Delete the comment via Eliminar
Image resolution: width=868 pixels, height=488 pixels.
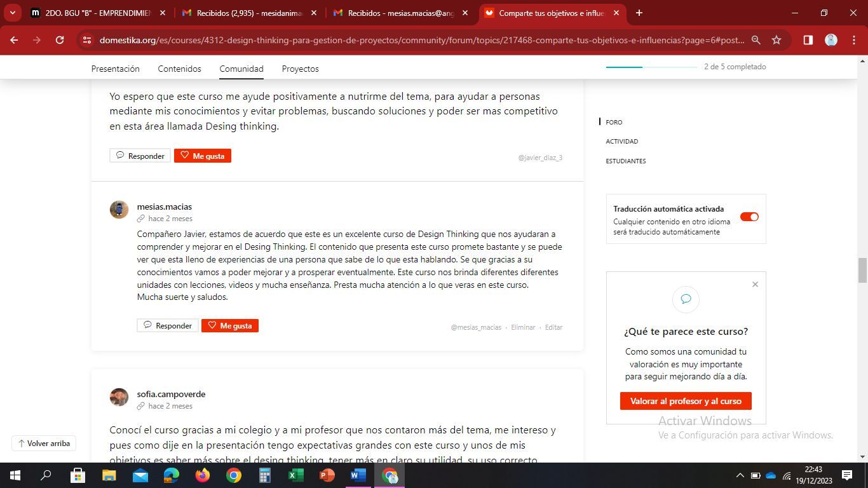[523, 327]
